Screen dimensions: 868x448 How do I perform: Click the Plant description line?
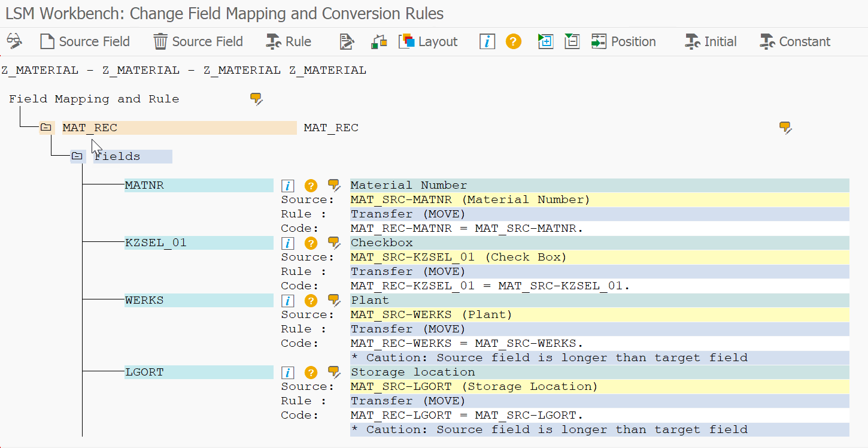pos(599,300)
